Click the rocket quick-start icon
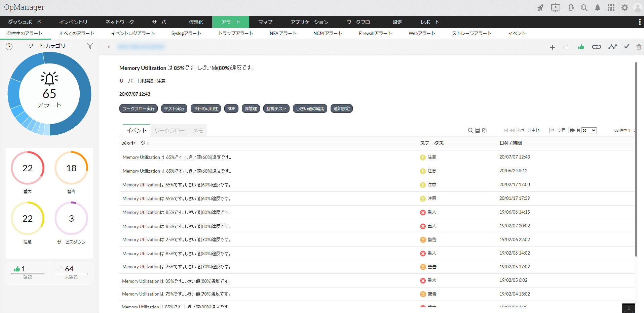644x313 pixels. (540, 8)
